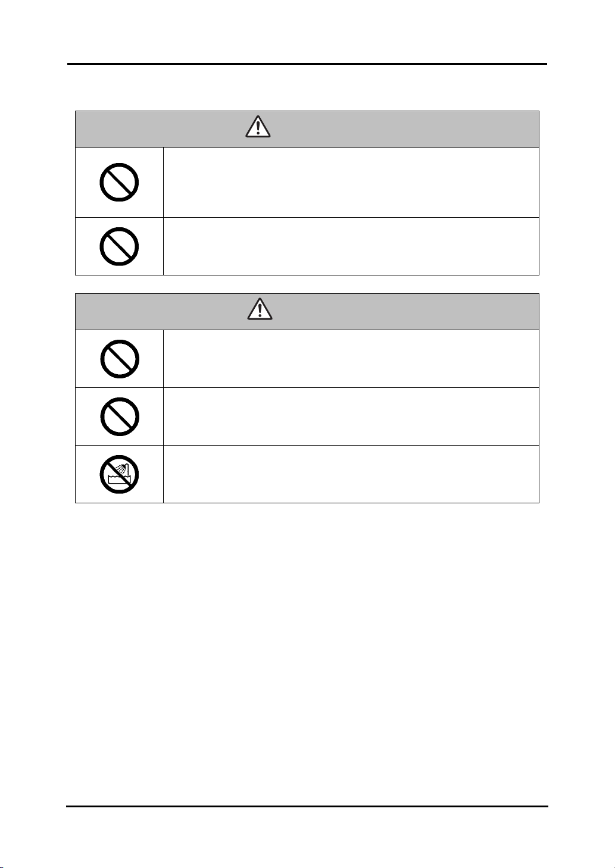Click the white gap between the two tables
This screenshot has height=868, width=615.
(307, 284)
